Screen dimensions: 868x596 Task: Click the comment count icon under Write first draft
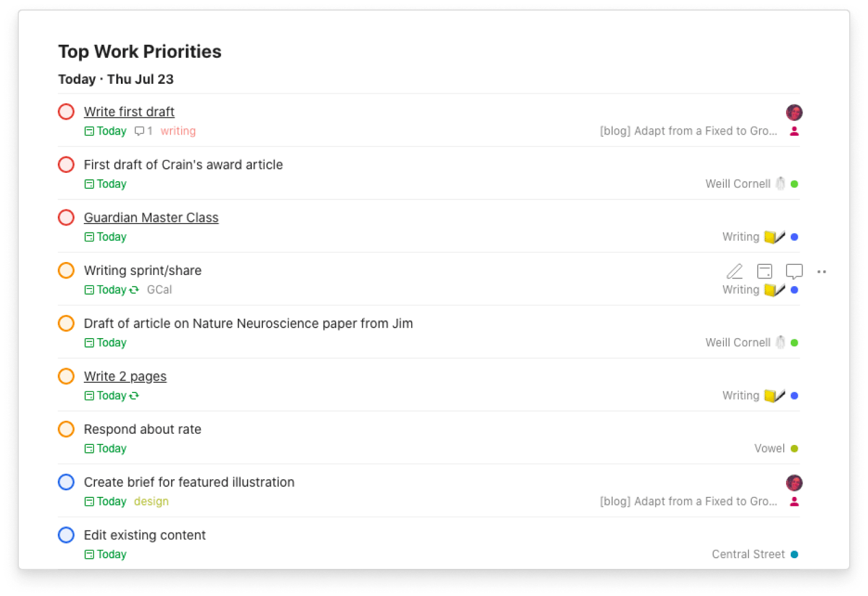(x=140, y=131)
